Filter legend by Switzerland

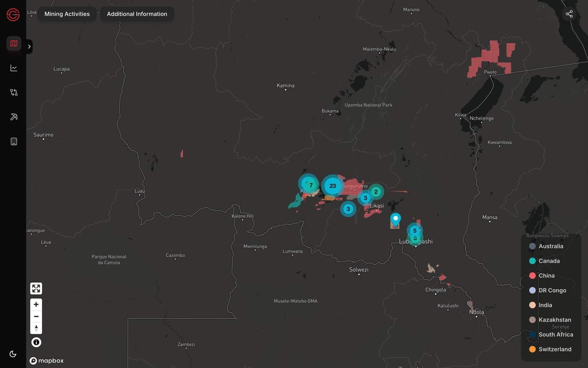click(550, 349)
